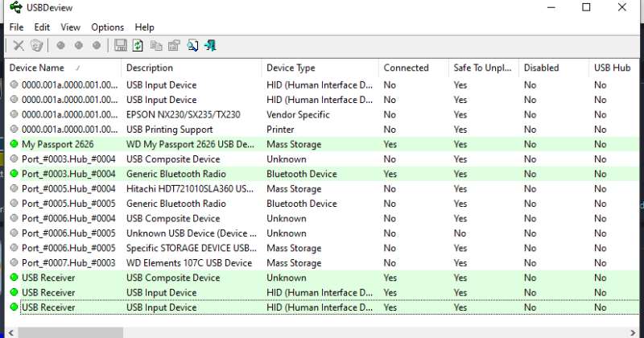
Task: Open the Help menu
Action: pos(144,27)
